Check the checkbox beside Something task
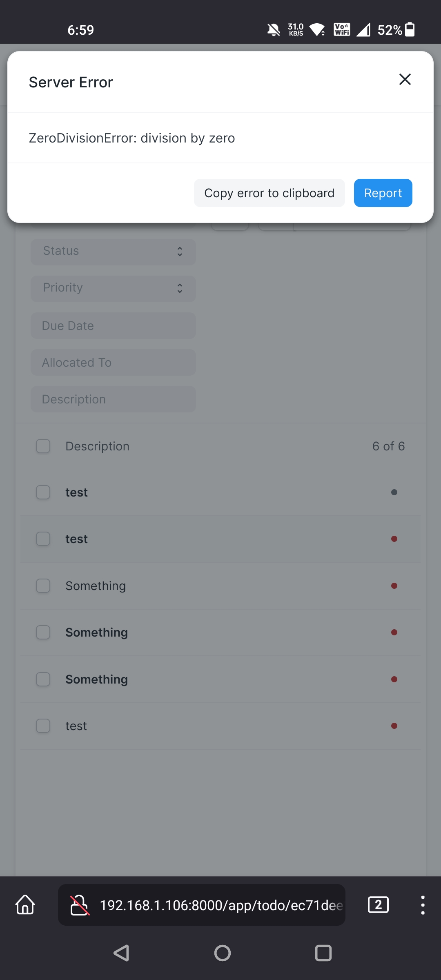The width and height of the screenshot is (441, 980). [43, 586]
